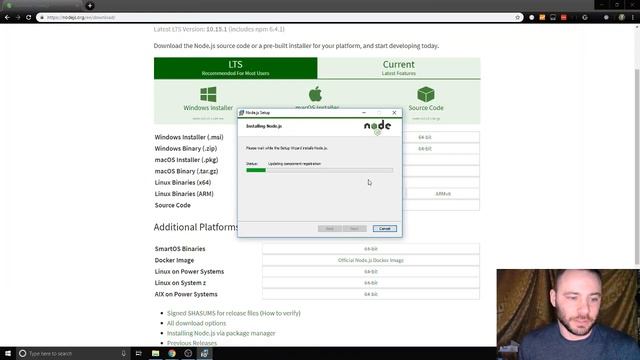Open Task View from the taskbar
Viewport: 640px width, 360px height.
(138, 353)
